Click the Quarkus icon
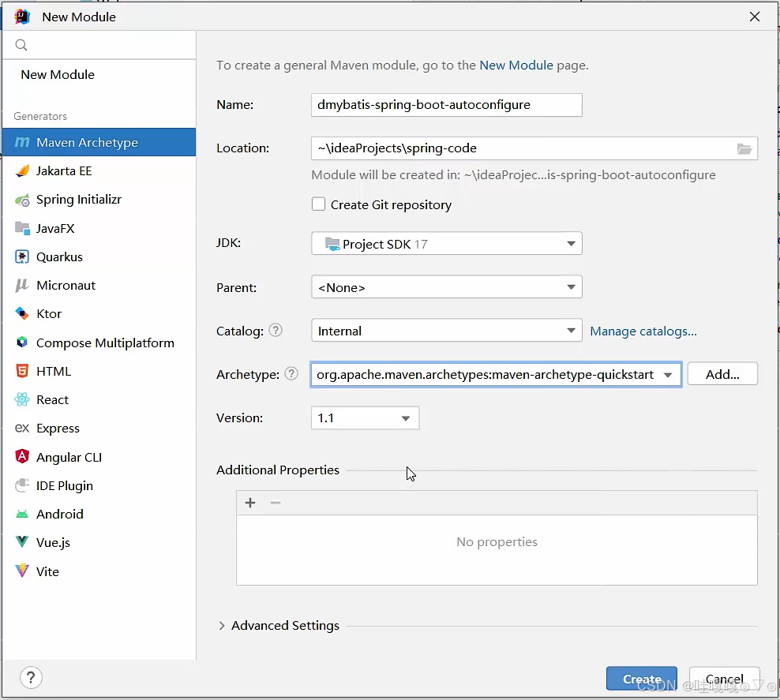 pyautogui.click(x=22, y=256)
